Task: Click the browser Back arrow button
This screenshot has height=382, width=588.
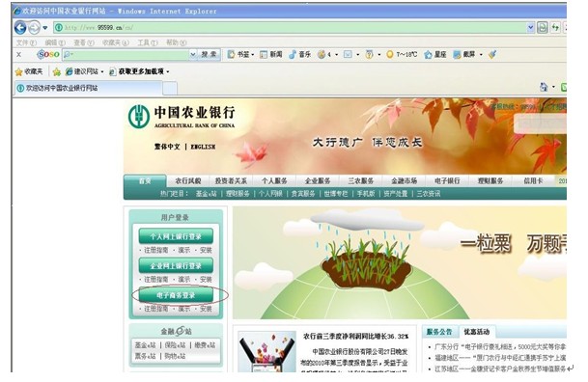Action: [20, 27]
